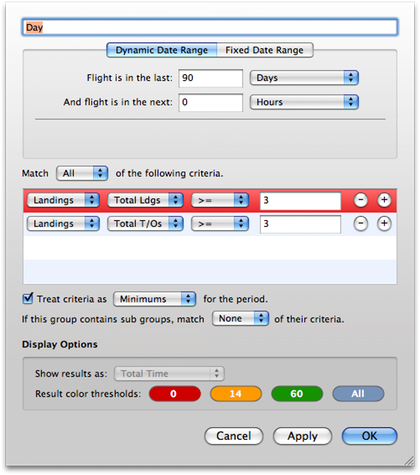The image size is (420, 475).
Task: Click the Cancel button
Action: coord(234,436)
